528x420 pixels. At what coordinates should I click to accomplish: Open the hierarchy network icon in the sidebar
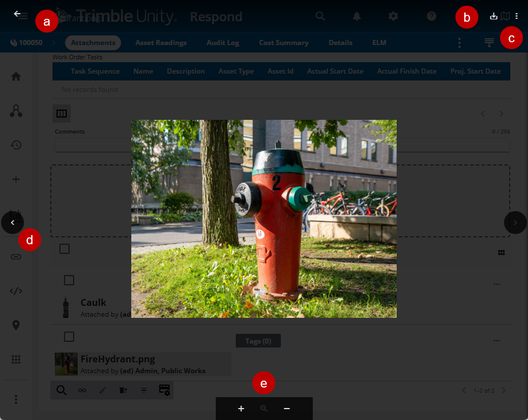[x=16, y=111]
